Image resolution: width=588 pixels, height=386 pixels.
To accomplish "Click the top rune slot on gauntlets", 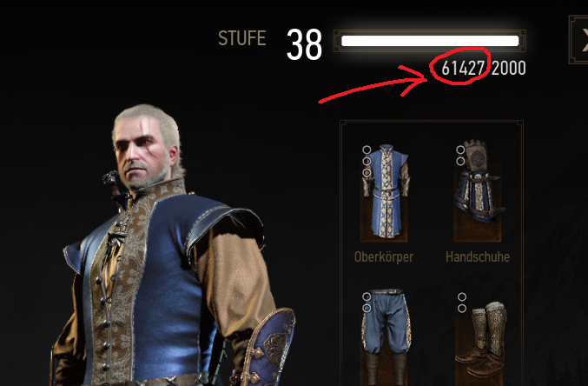I will [460, 150].
